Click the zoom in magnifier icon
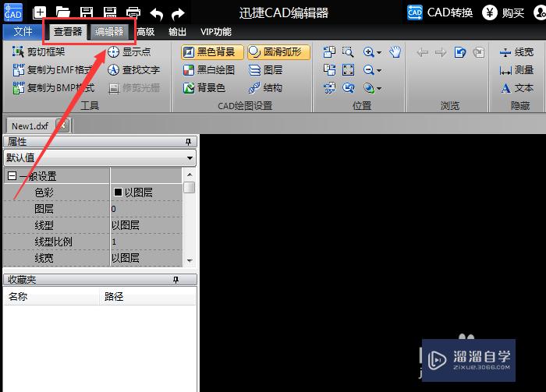Viewport: 546px width, 392px height. pyautogui.click(x=368, y=52)
